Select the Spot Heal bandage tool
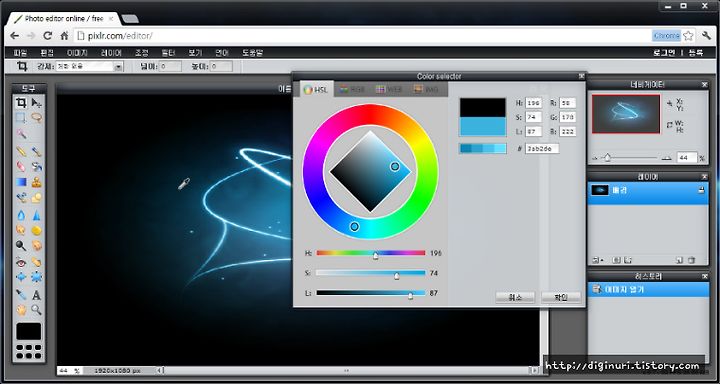 tap(37, 262)
